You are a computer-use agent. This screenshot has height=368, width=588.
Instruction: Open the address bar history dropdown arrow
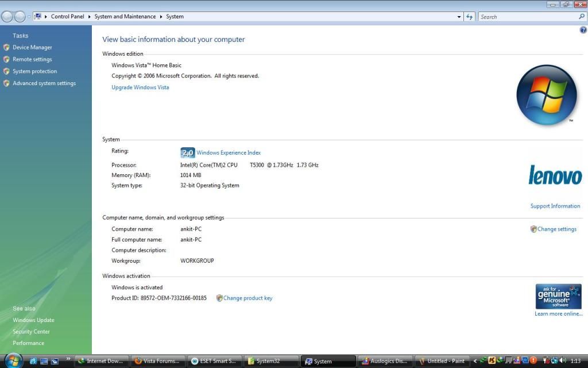[x=459, y=17]
